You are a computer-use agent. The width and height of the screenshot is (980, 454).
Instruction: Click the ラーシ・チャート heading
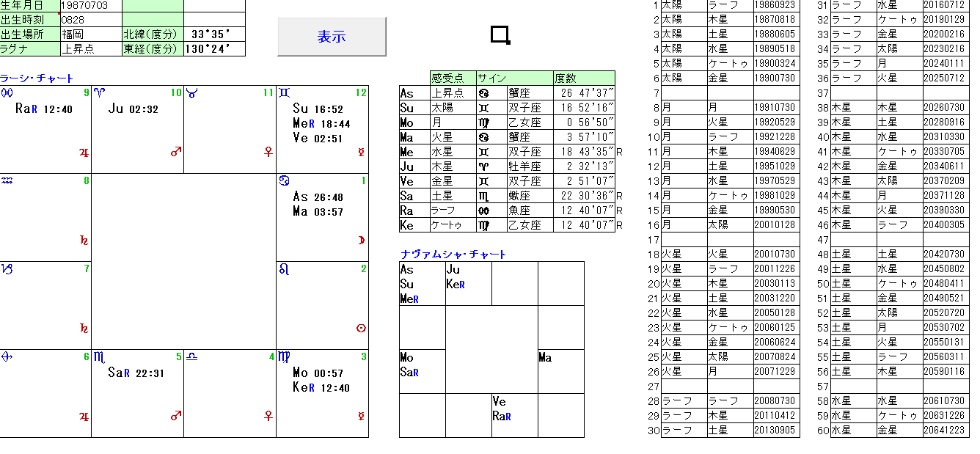click(x=37, y=78)
